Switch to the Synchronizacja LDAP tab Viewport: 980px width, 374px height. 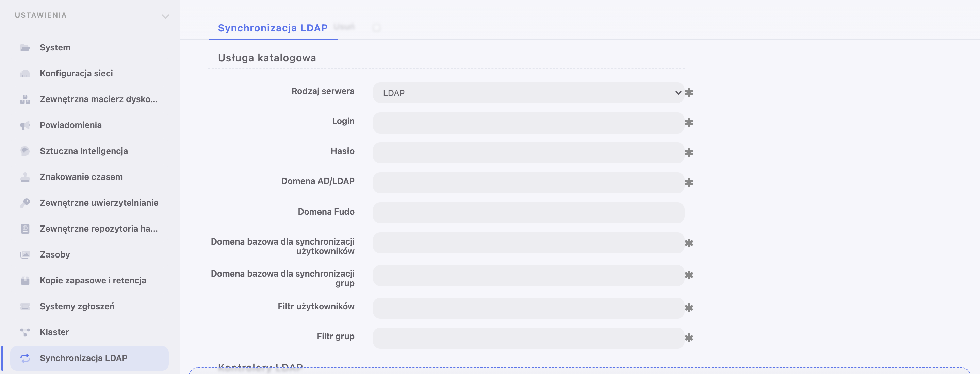273,28
